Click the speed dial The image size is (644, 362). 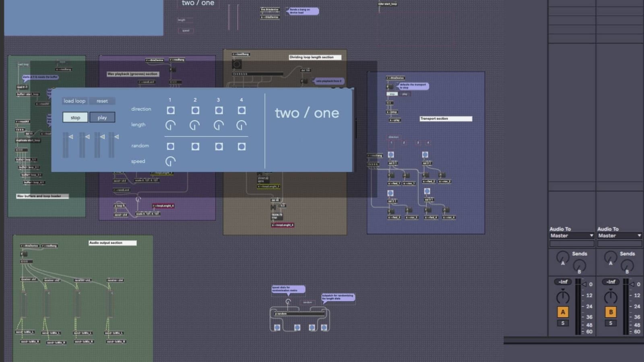tap(171, 161)
